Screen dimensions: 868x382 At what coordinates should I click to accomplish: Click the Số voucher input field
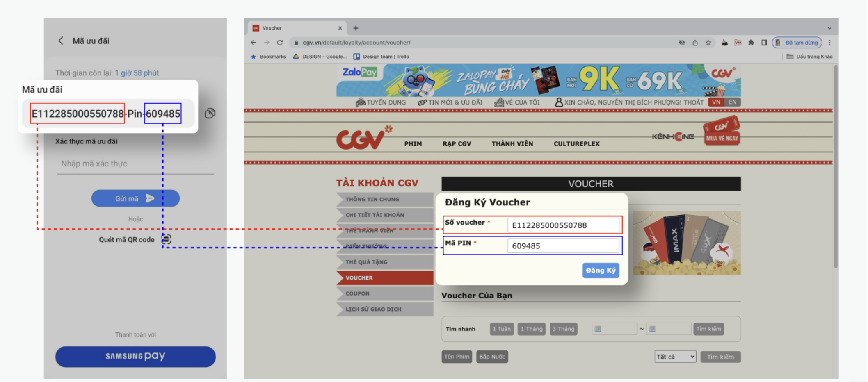point(563,225)
